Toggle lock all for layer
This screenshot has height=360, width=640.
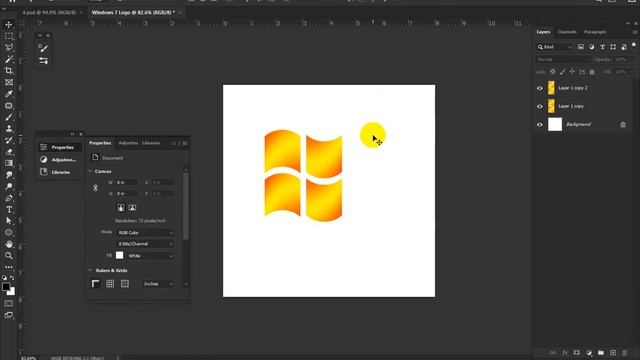tap(592, 72)
